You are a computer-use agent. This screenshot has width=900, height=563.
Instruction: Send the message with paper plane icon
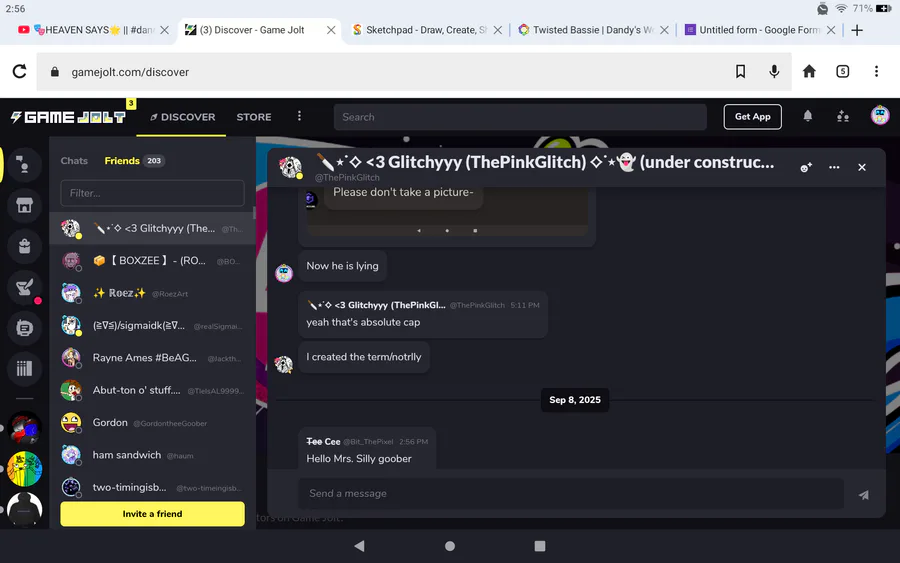[863, 495]
